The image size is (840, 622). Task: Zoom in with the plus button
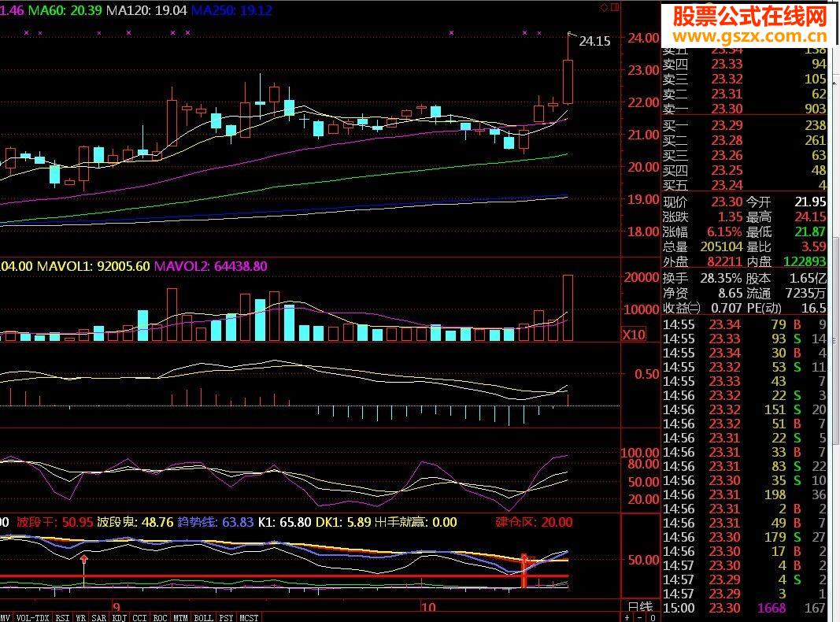627,618
